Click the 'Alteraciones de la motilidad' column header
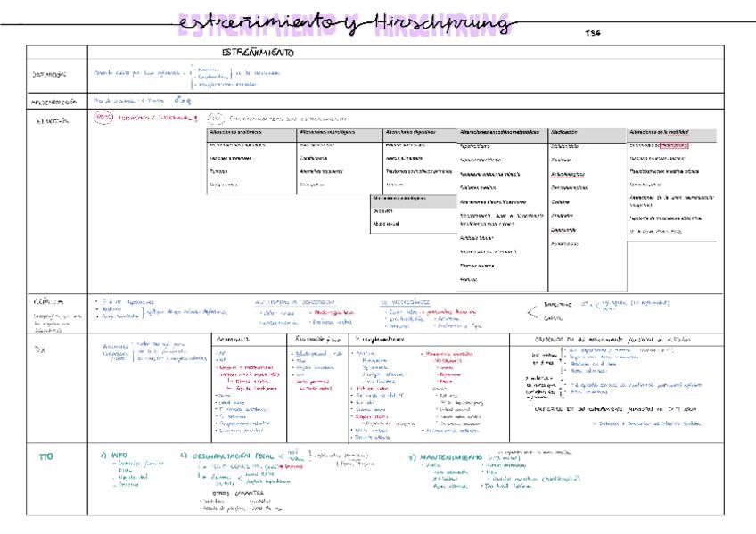The height and width of the screenshot is (534, 756). coord(659,132)
